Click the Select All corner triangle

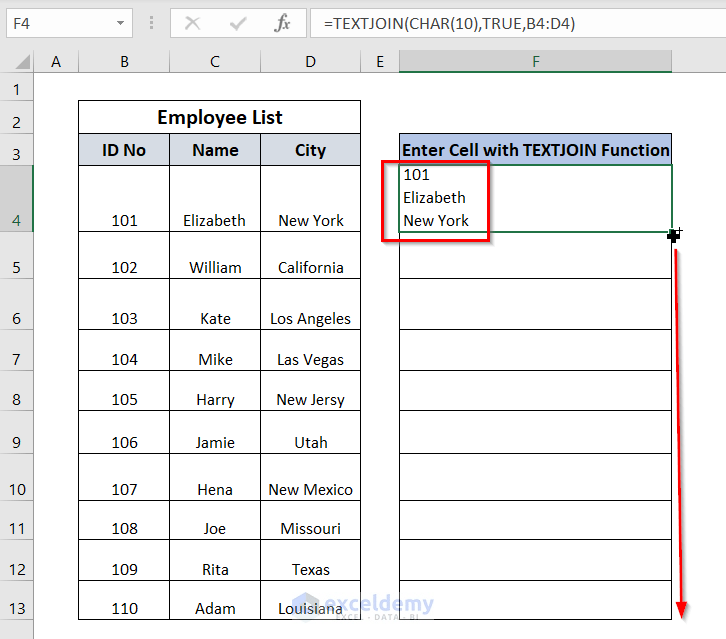(x=23, y=62)
